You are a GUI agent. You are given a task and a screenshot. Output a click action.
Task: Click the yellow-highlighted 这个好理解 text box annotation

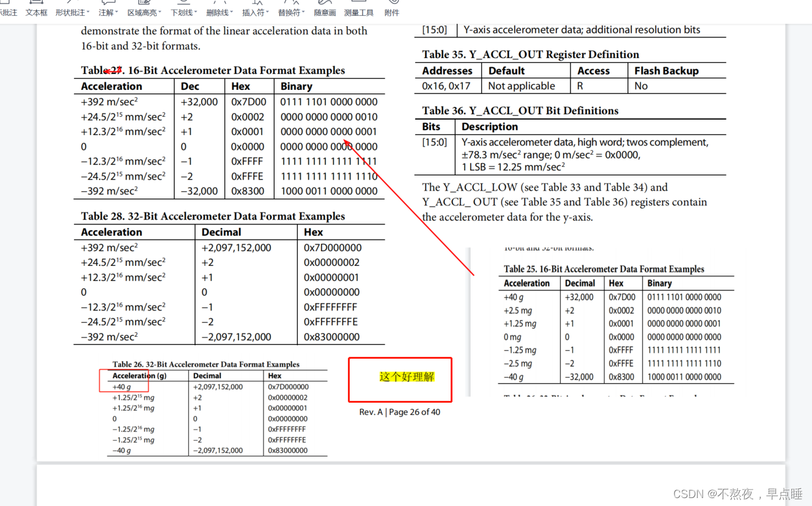coord(407,376)
